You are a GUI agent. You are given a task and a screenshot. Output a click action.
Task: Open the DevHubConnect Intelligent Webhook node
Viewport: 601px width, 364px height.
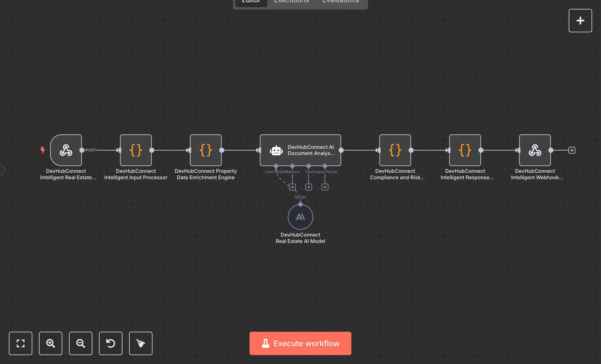[x=535, y=150]
